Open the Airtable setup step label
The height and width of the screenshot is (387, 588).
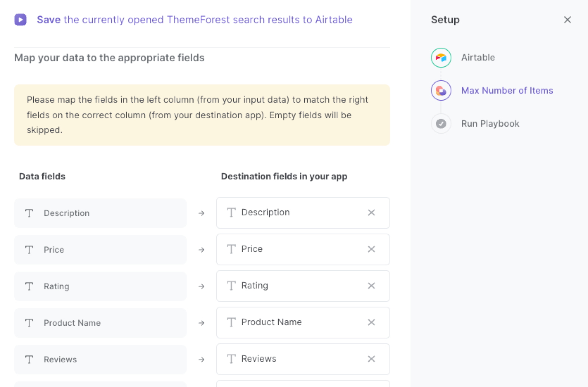tap(478, 58)
